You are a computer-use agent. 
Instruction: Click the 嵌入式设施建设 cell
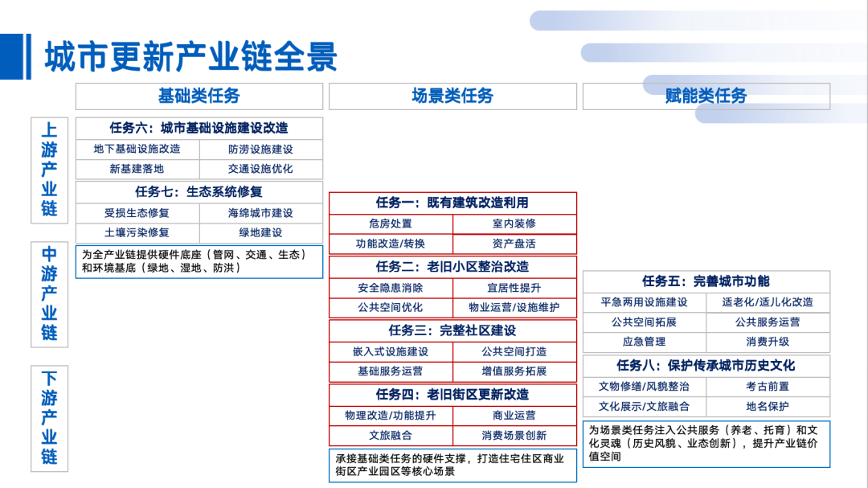391,351
